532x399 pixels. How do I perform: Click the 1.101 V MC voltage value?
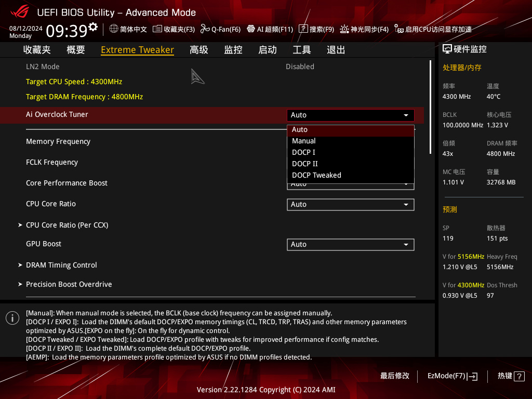(x=453, y=182)
